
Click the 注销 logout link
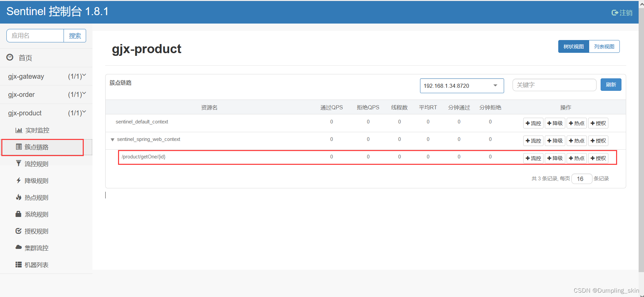click(622, 13)
